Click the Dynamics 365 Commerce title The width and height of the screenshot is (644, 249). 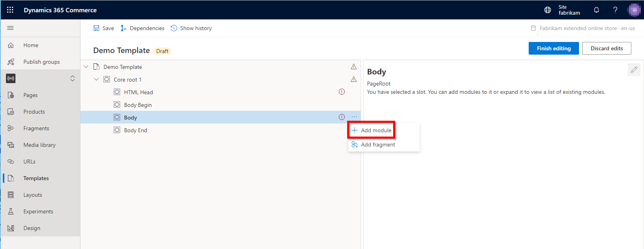pyautogui.click(x=60, y=10)
